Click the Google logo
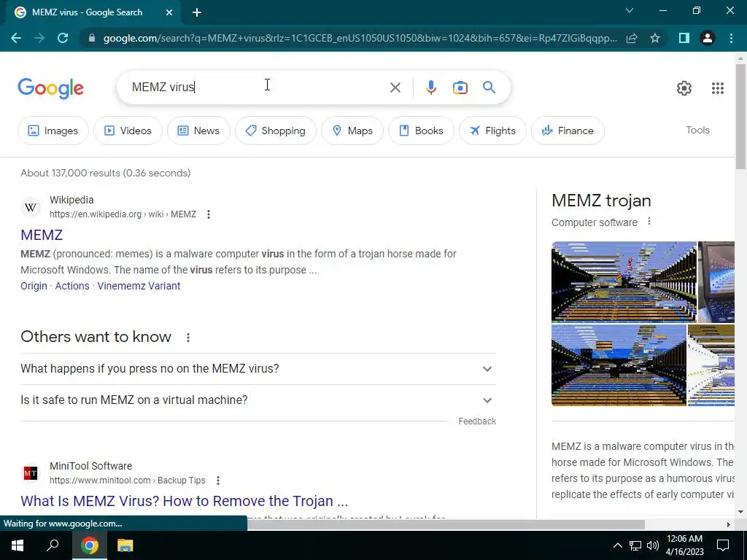This screenshot has width=747, height=560. (50, 88)
